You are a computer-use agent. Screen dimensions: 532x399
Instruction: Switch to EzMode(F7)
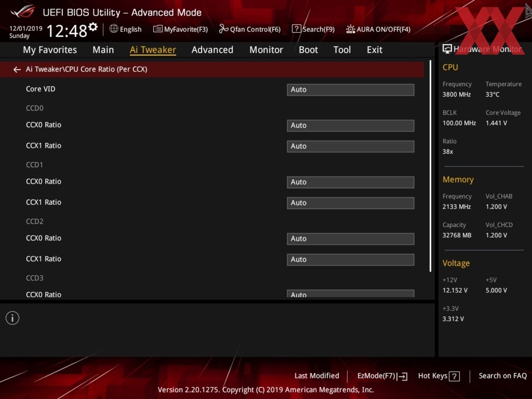click(382, 376)
